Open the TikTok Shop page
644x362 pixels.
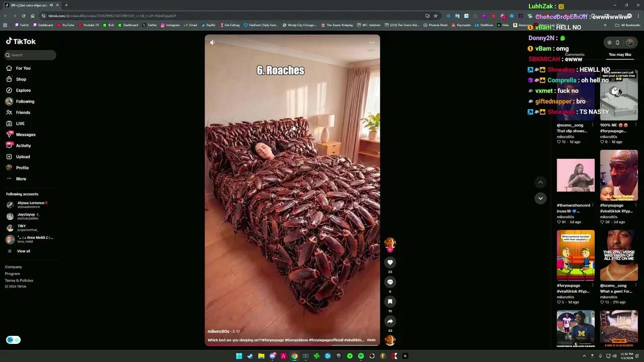[16, 79]
